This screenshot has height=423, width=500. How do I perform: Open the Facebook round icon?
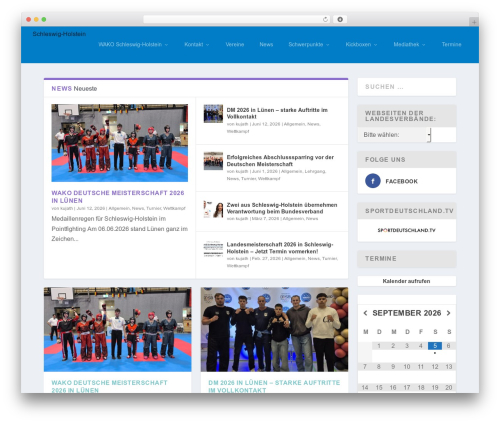tap(373, 181)
